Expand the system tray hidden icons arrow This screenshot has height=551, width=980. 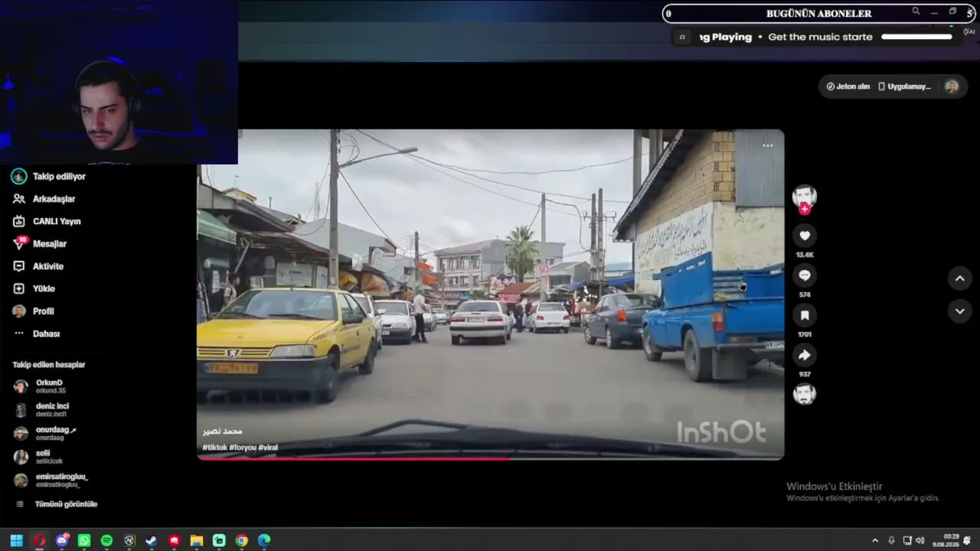[875, 540]
